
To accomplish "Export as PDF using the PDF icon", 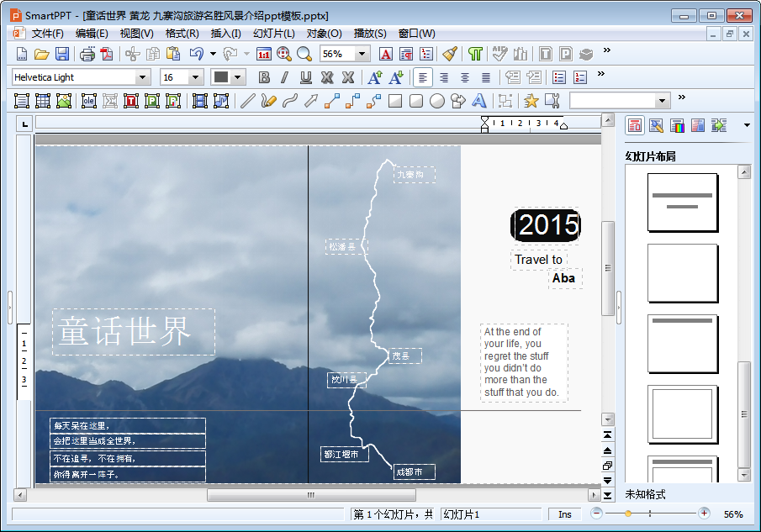I will click(x=107, y=54).
